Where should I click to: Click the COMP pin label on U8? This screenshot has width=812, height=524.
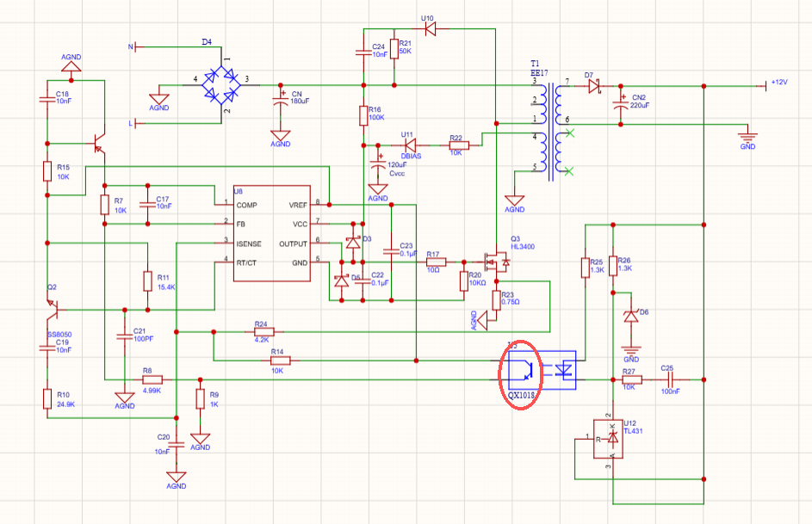click(x=247, y=206)
